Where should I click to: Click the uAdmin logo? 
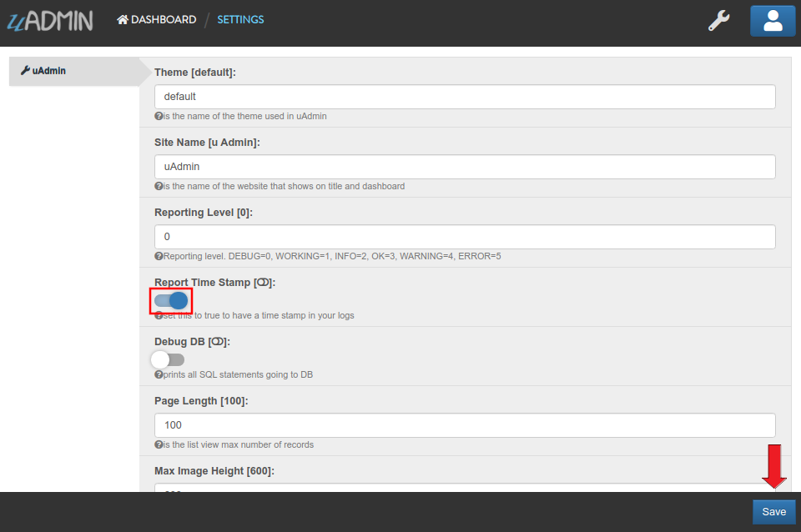(x=50, y=21)
